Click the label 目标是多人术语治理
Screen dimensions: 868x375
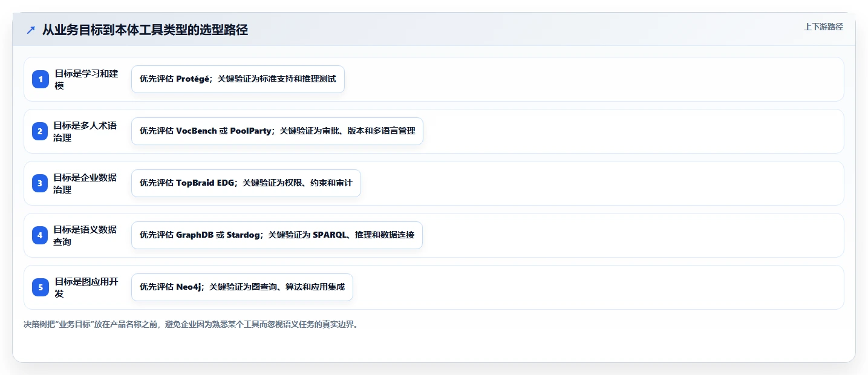(85, 131)
